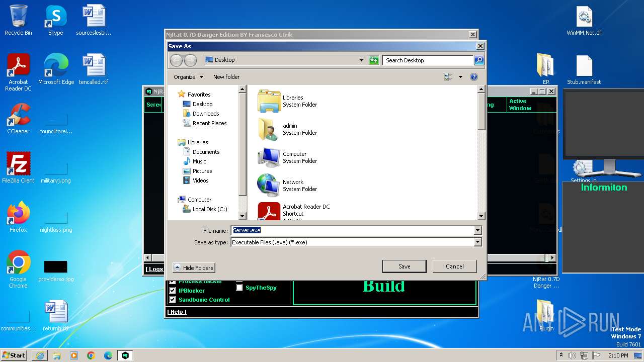Expand the File name dropdown
Image resolution: width=644 pixels, height=362 pixels.
click(x=477, y=230)
